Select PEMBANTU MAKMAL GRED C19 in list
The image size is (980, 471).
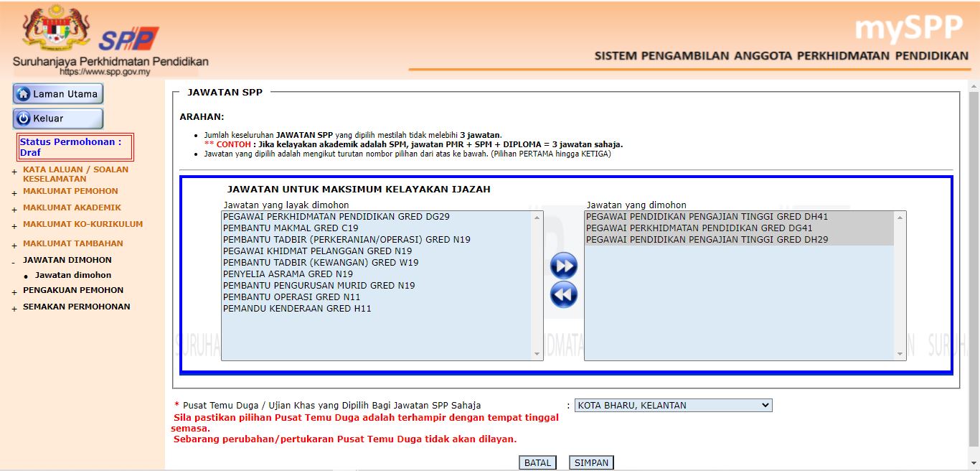tap(291, 228)
